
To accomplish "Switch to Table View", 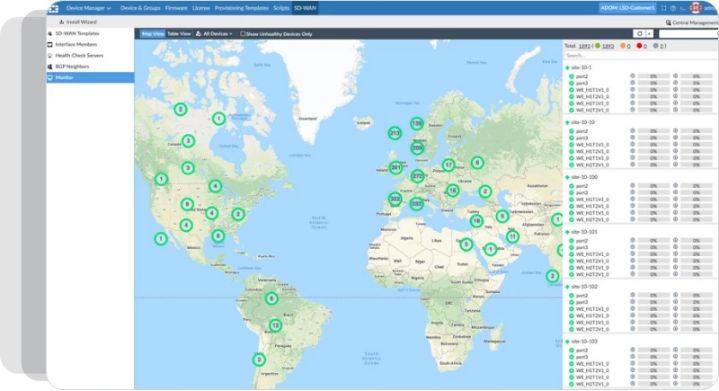I will (x=179, y=34).
